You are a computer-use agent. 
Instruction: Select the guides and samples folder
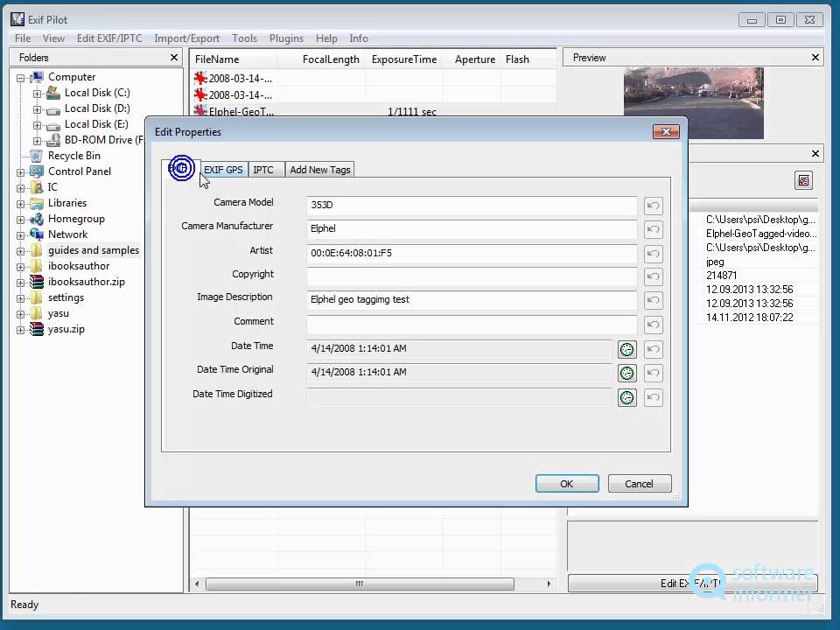pos(93,250)
